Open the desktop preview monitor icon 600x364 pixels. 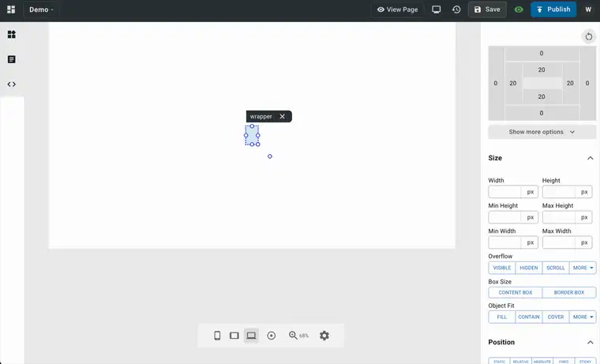(x=437, y=9)
